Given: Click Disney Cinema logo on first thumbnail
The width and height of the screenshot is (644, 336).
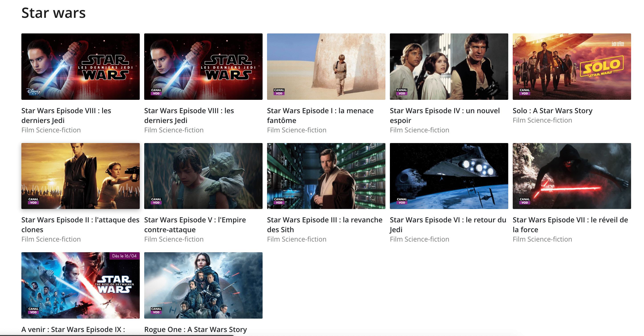Looking at the screenshot, I should pyautogui.click(x=34, y=92).
